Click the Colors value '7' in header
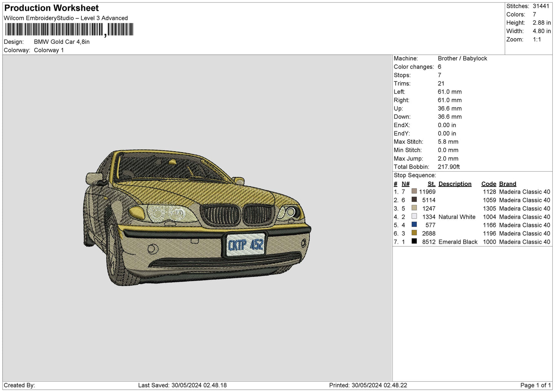The width and height of the screenshot is (555, 392). (534, 15)
